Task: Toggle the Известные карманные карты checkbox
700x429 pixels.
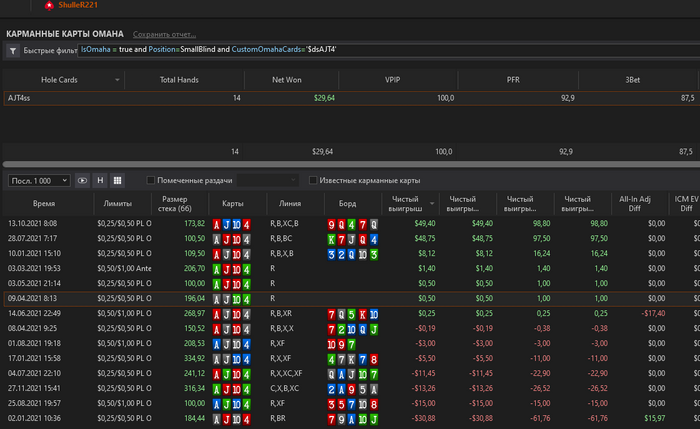Action: 313,180
